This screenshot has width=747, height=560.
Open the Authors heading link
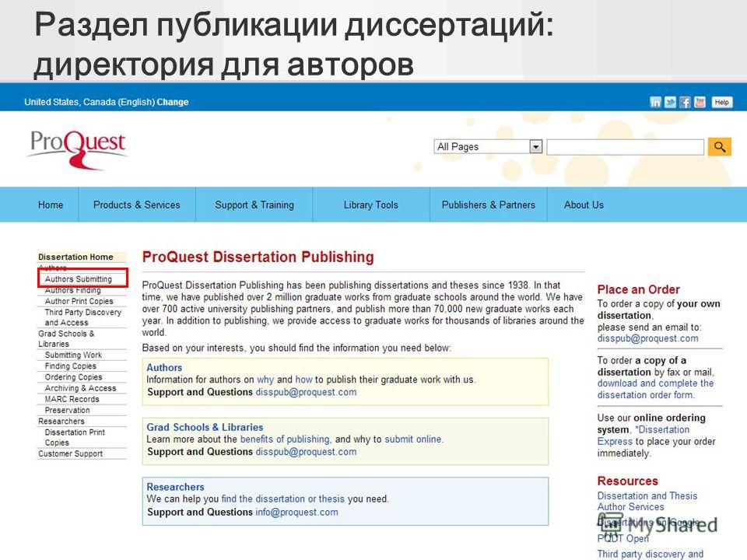164,368
